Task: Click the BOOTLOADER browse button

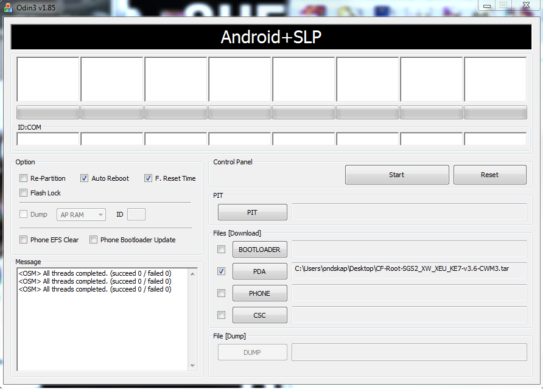Action: [260, 250]
